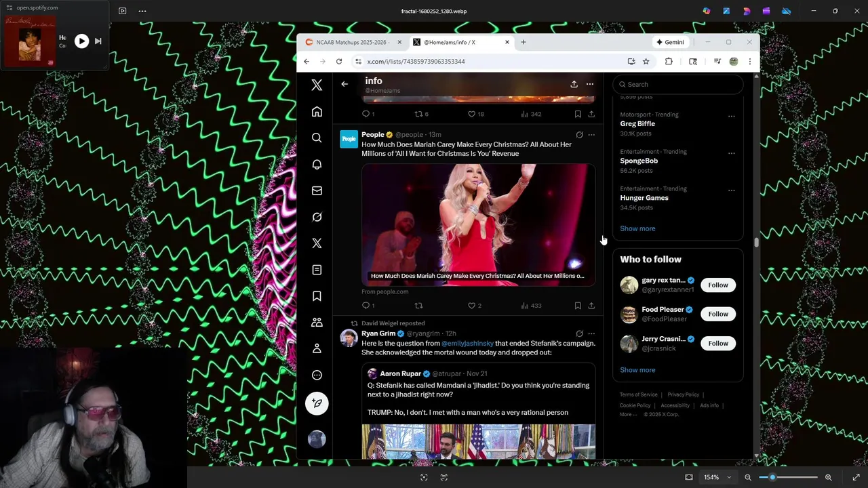Open Chrome three-dot menu

coord(749,62)
